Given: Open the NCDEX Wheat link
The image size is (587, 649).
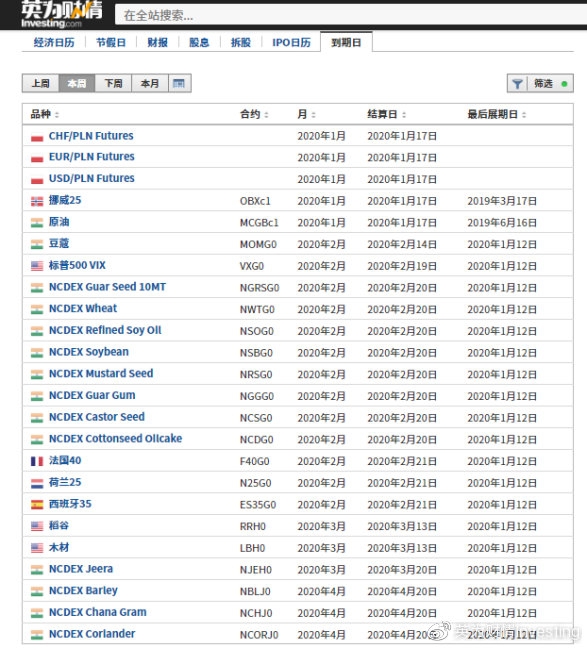Looking at the screenshot, I should coord(83,308).
